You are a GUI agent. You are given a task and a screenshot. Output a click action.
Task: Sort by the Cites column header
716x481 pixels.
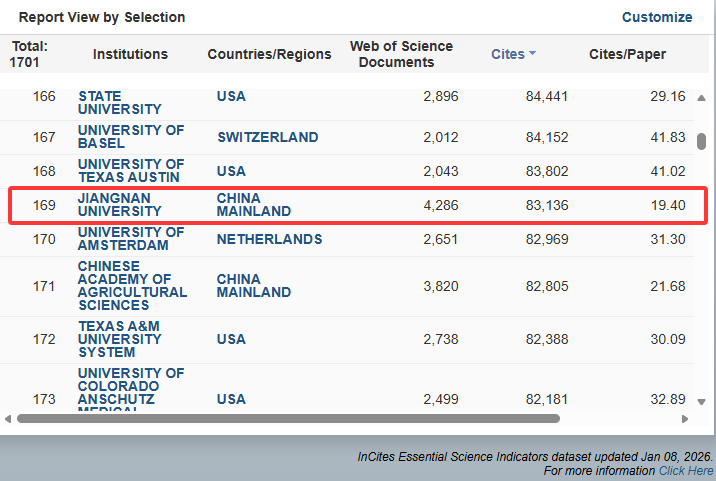[x=508, y=54]
